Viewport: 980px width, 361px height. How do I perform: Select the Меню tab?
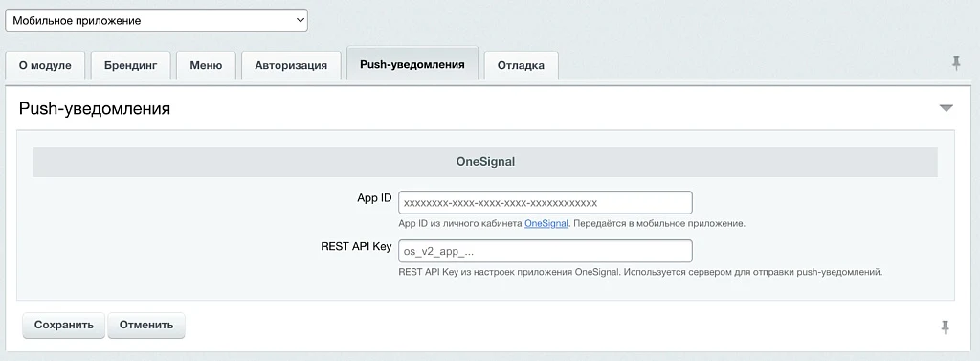click(206, 65)
